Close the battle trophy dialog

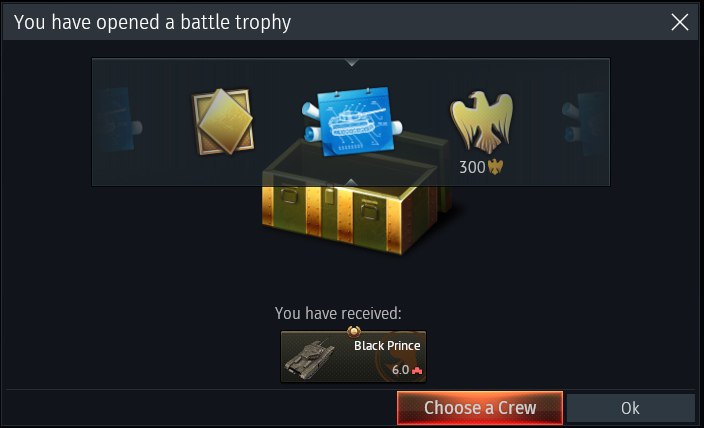click(x=680, y=22)
